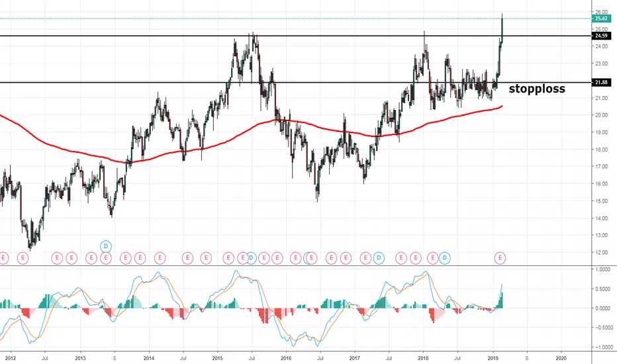Viewport: 617px width, 364px height.
Task: Select the last dividend marker in 2018
Action: [x=445, y=258]
